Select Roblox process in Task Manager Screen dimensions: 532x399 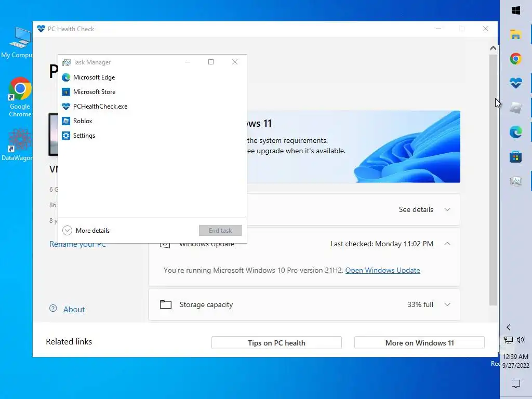tap(152, 121)
